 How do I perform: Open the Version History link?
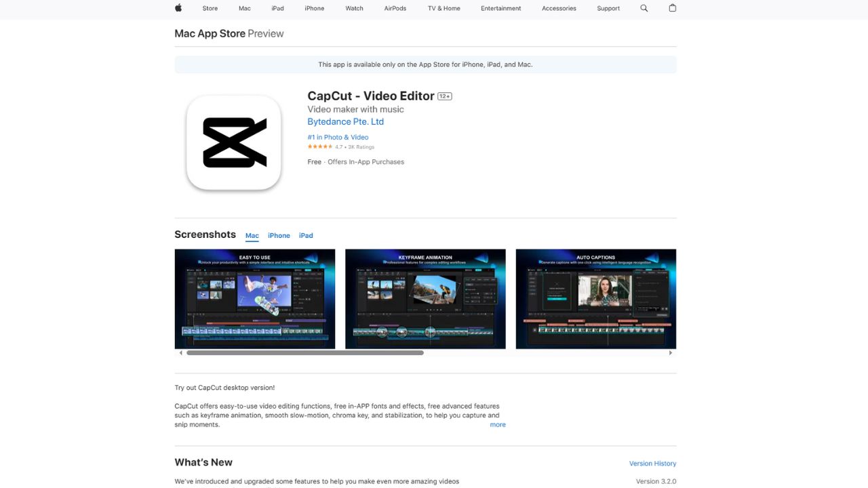652,464
